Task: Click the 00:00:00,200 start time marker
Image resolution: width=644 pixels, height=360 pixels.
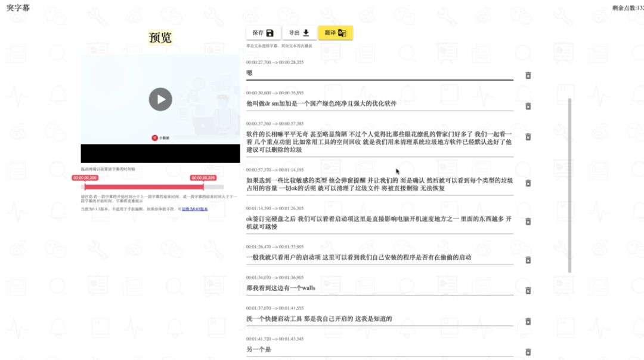Action: [85, 178]
